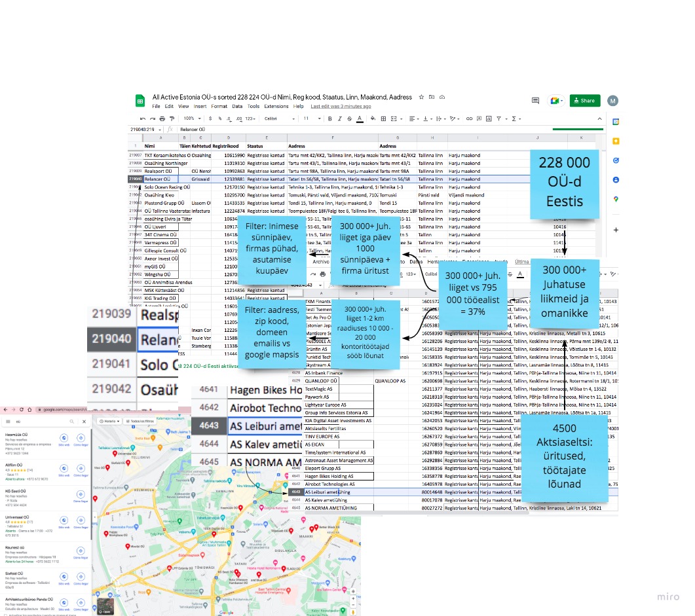
Task: Open the Extensions menu
Action: (x=276, y=106)
